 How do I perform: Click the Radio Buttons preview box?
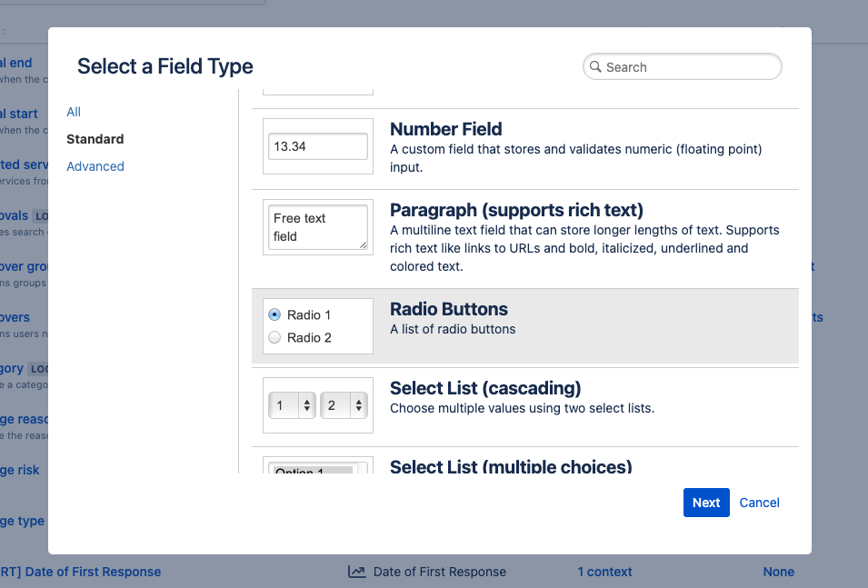coord(317,325)
